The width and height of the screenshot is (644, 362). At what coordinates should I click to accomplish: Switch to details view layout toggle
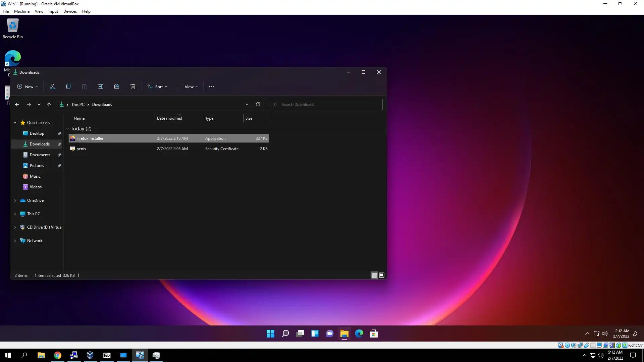(x=374, y=275)
